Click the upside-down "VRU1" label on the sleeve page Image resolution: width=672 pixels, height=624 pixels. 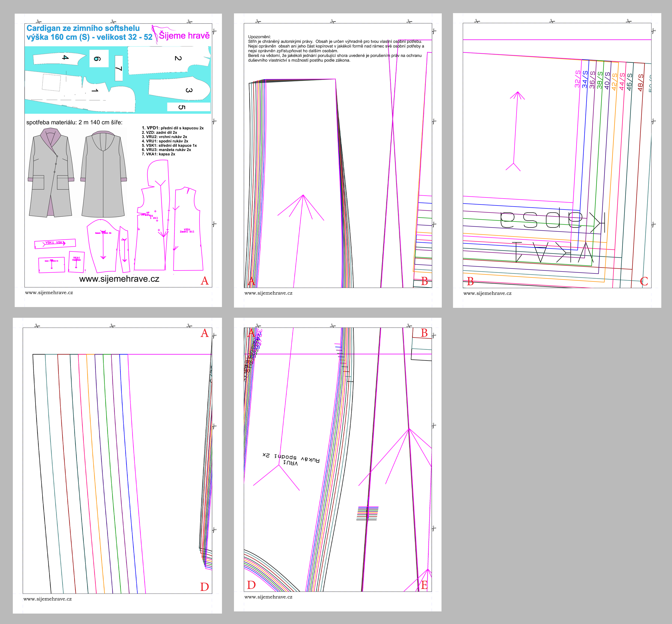[x=291, y=463]
